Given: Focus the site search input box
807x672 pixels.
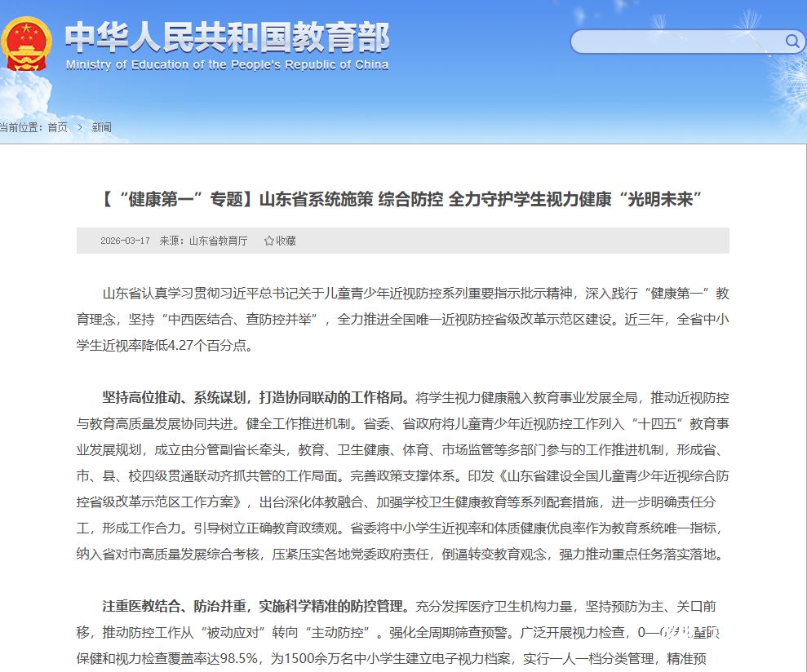Looking at the screenshot, I should [677, 41].
